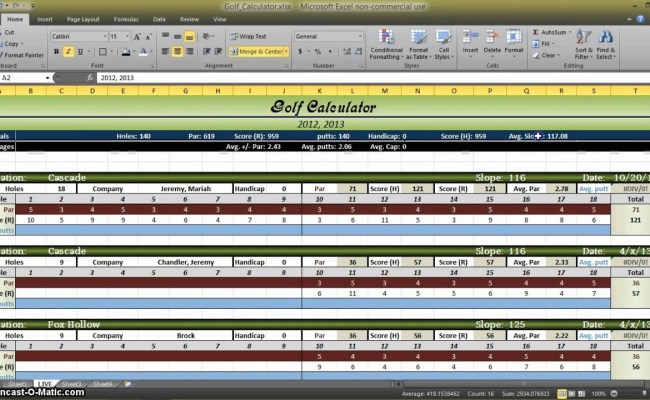Open the View ribbon tab

coord(220,19)
